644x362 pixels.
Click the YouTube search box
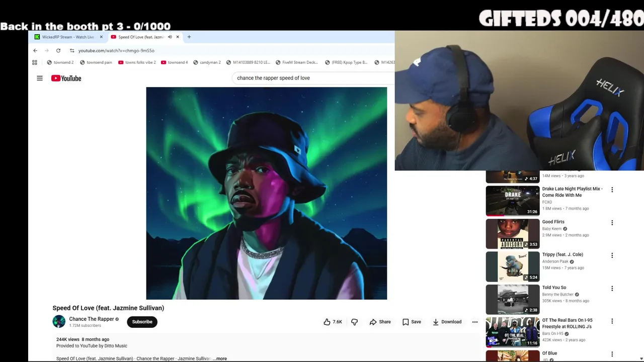coord(312,78)
